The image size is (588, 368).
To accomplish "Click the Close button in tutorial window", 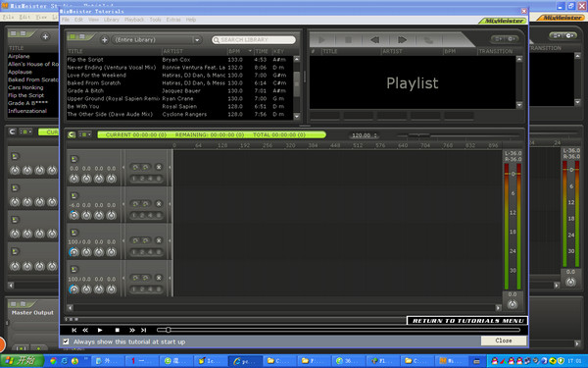I will (504, 341).
